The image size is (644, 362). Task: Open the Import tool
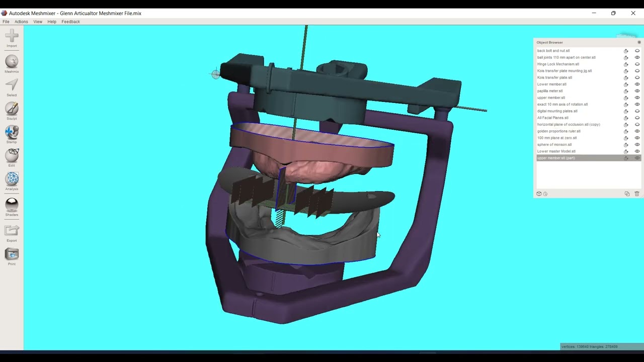(12, 38)
